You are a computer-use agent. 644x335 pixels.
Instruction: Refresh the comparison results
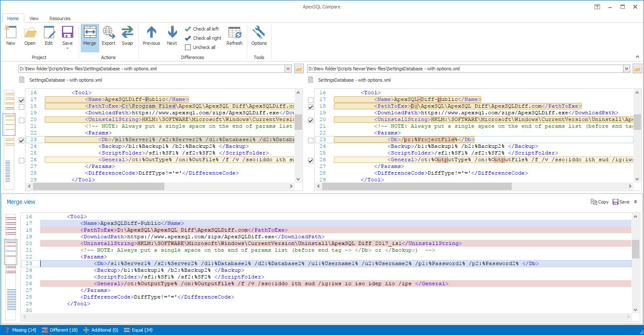pos(234,36)
